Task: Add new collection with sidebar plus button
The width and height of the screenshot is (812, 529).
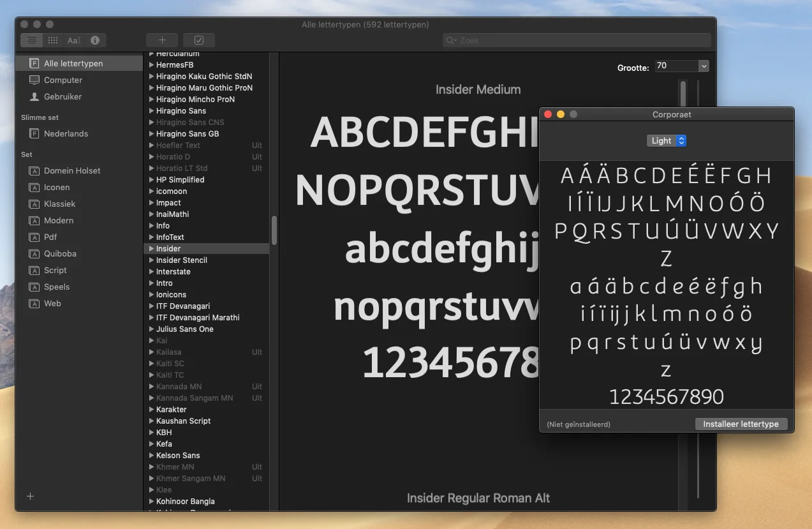Action: 30,496
